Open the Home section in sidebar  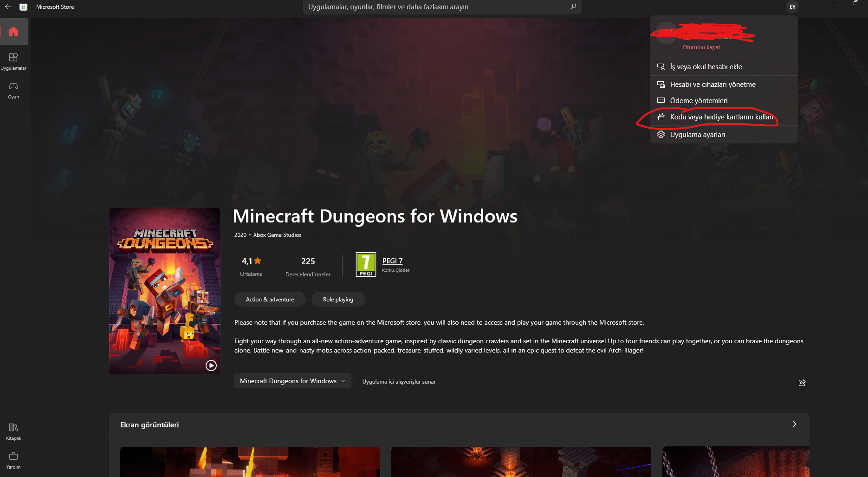(13, 32)
